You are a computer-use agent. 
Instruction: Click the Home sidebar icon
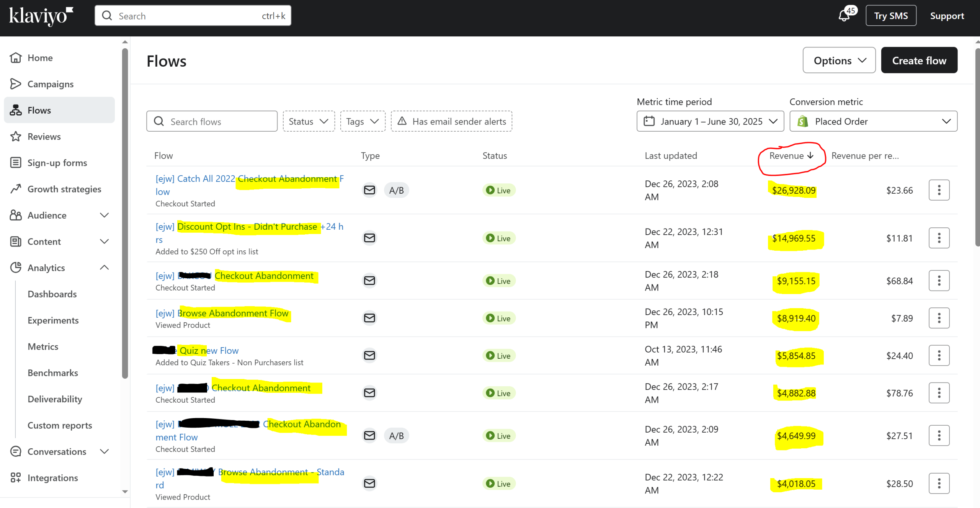click(16, 58)
